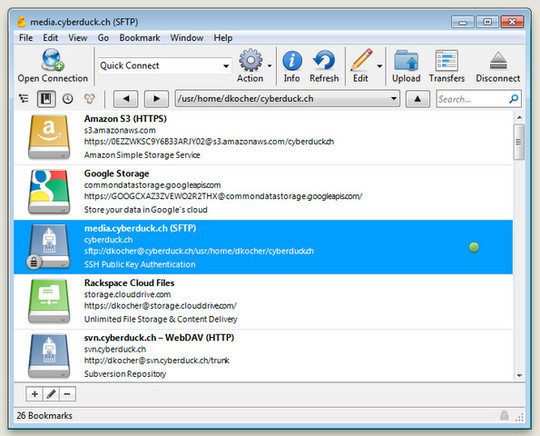Open the Bookmark menu
Viewport: 540px width, 436px height.
(139, 38)
